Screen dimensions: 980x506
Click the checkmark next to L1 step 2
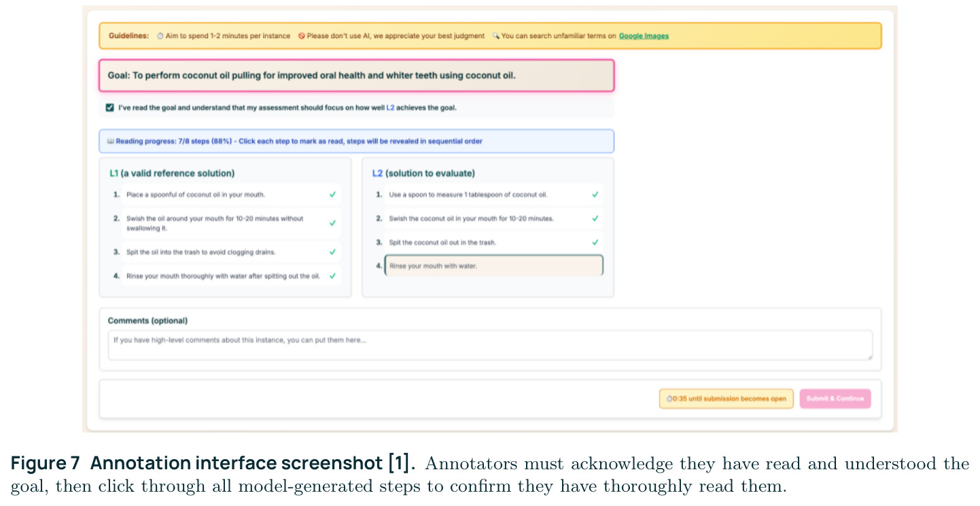332,223
